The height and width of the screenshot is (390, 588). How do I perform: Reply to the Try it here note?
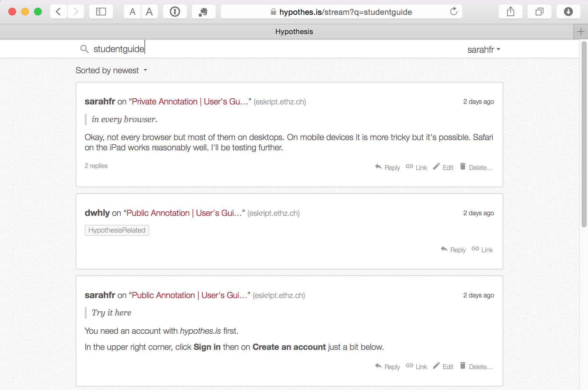pos(387,367)
